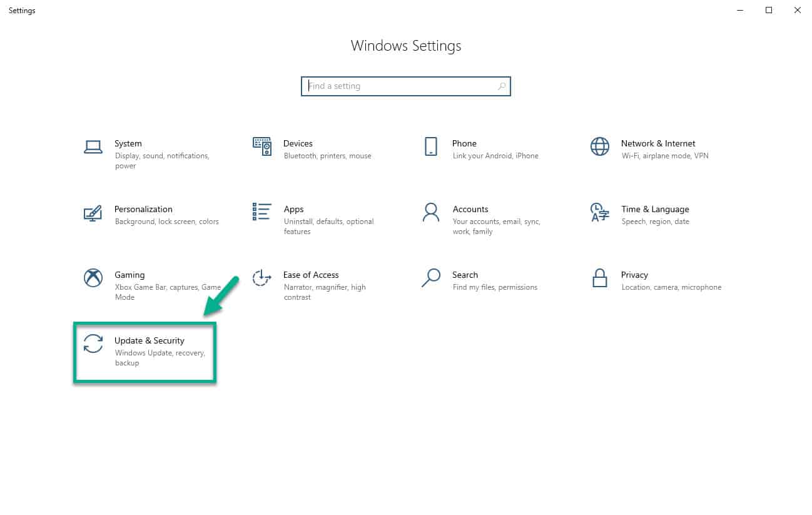The width and height of the screenshot is (812, 515).
Task: Click 'Bluetooth, printers, mouse' description
Action: pos(328,156)
